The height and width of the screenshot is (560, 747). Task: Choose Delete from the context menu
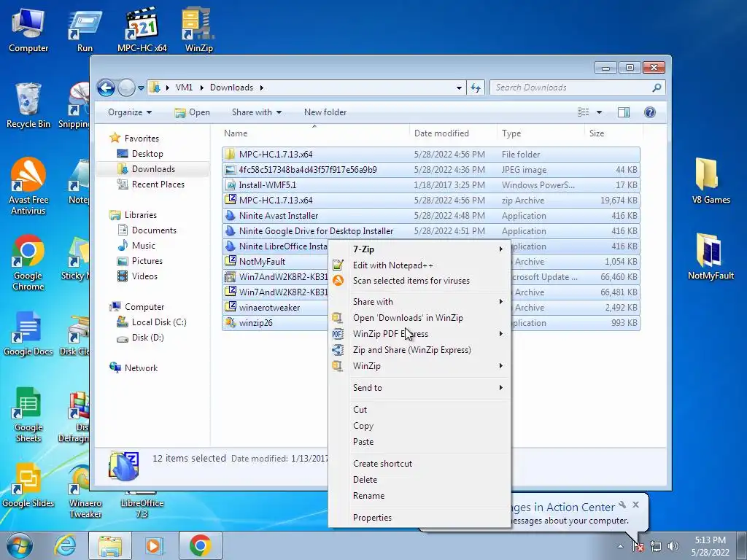pyautogui.click(x=419, y=480)
